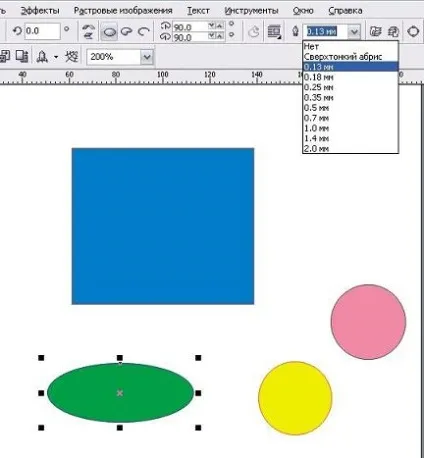The width and height of the screenshot is (424, 458).
Task: Collapse the outline width dropdown arrow
Action: [354, 32]
